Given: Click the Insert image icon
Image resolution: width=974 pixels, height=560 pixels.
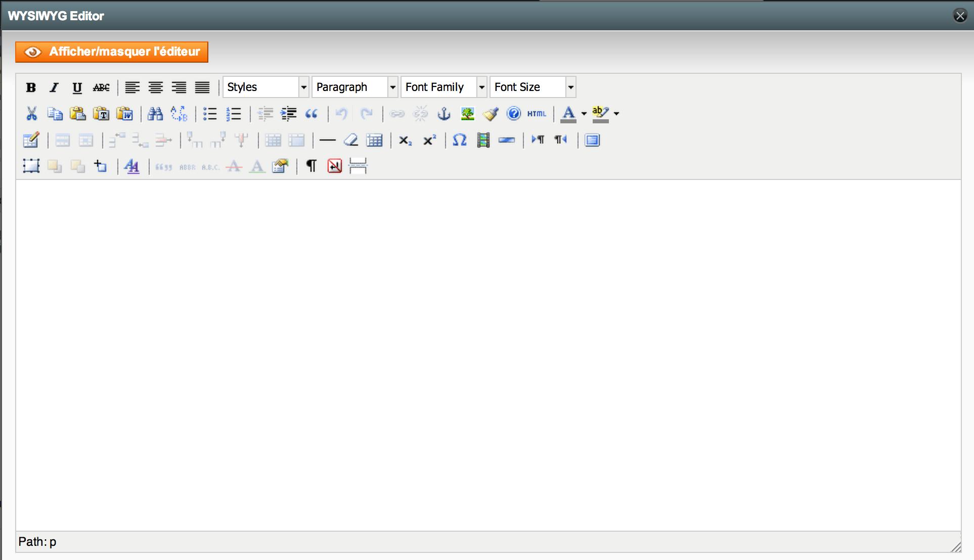Looking at the screenshot, I should pos(467,114).
